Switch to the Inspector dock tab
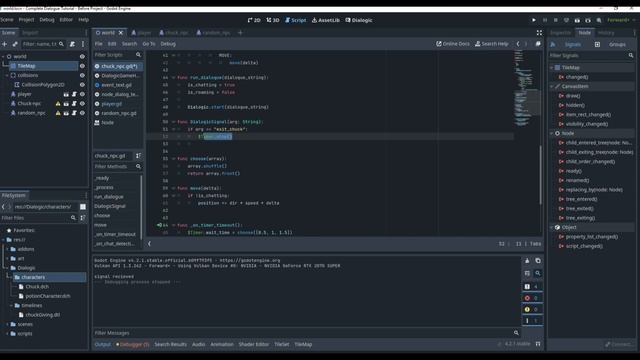 561,33
